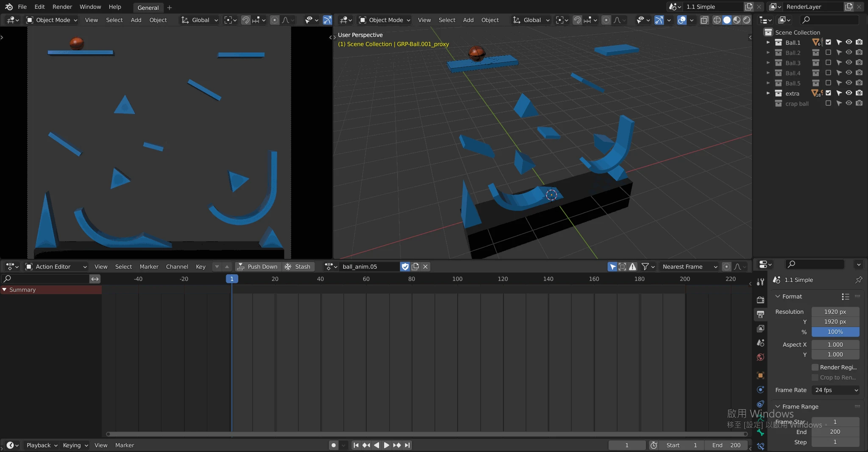Open the Window menu

[90, 7]
